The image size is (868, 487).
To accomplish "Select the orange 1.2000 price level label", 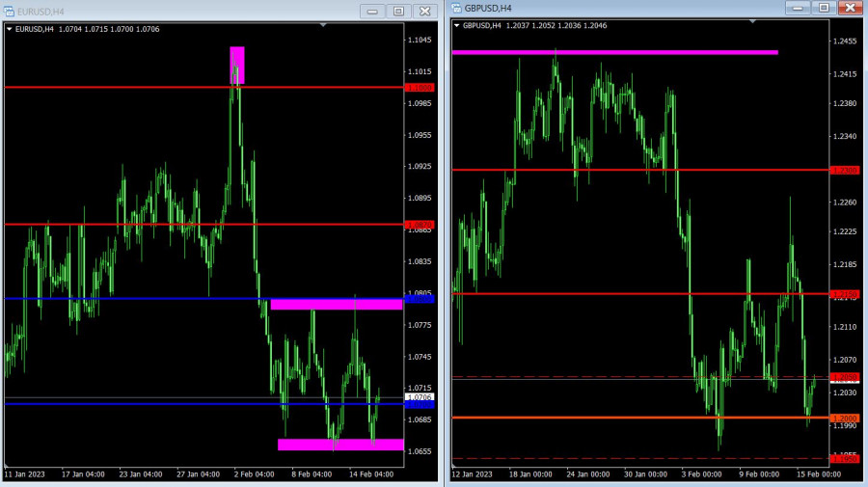I will [x=845, y=418].
